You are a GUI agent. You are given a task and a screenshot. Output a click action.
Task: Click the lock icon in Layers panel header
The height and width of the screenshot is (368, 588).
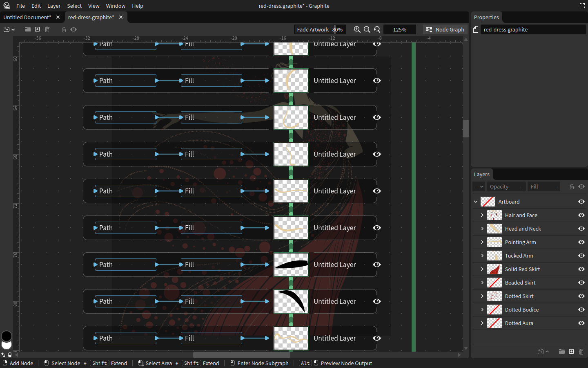(x=572, y=186)
